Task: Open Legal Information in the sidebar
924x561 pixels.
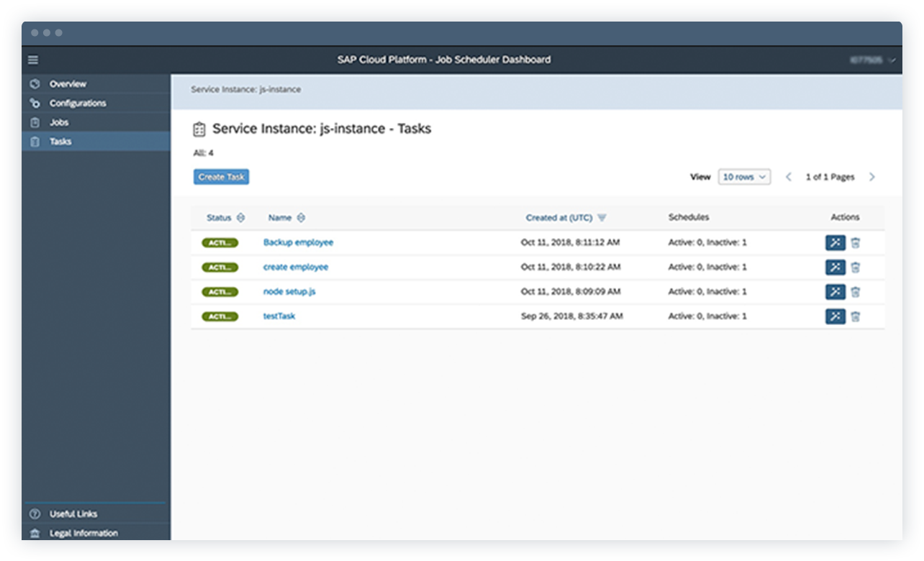Action: [x=96, y=533]
